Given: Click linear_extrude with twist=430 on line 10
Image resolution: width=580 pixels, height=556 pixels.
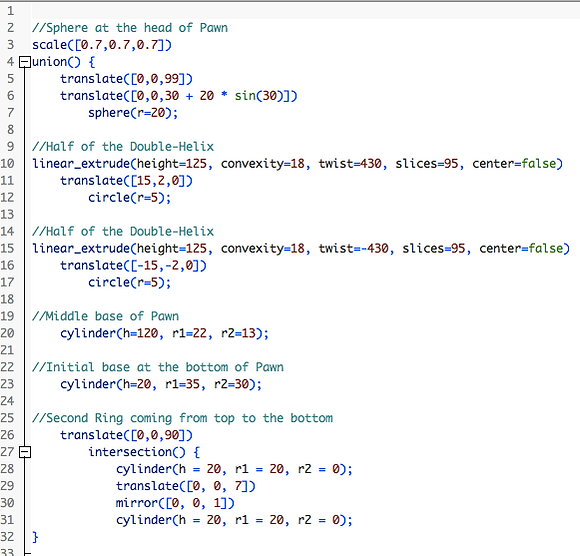Looking at the screenshot, I should (x=297, y=164).
